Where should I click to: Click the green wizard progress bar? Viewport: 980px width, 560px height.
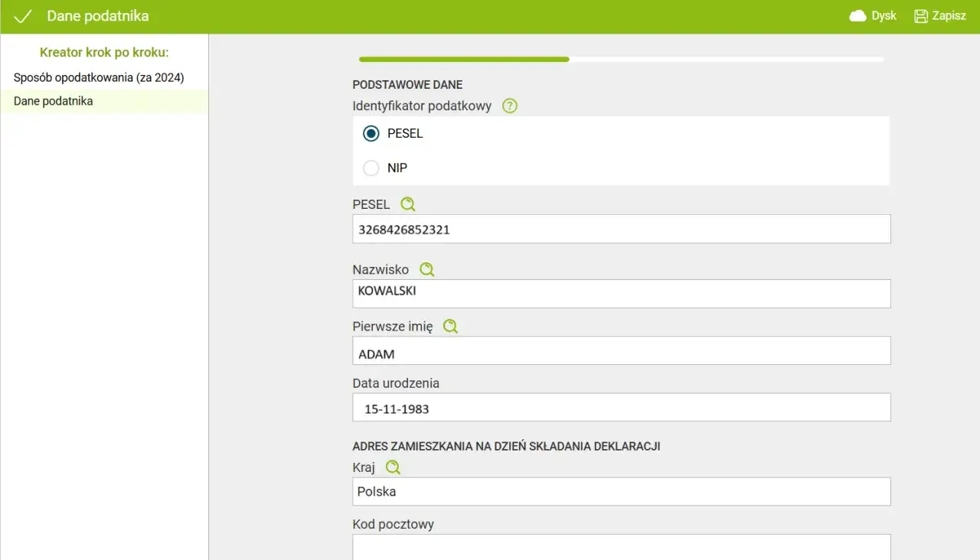click(464, 59)
